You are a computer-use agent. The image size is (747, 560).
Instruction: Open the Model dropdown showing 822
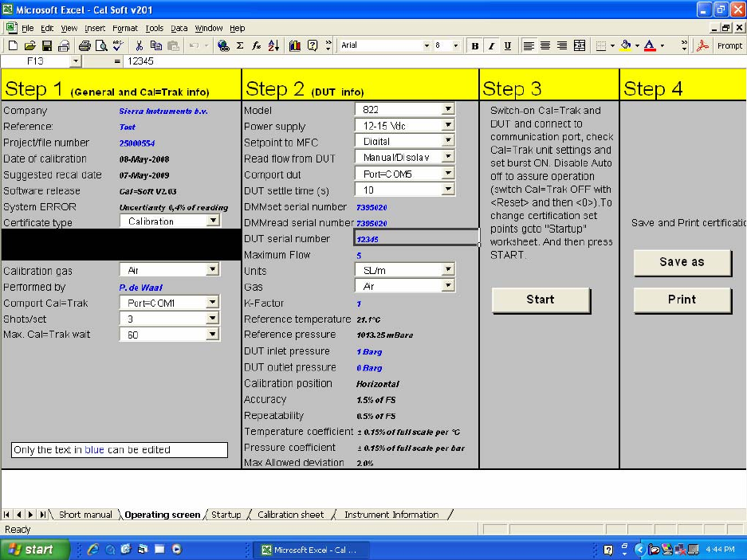pyautogui.click(x=448, y=108)
